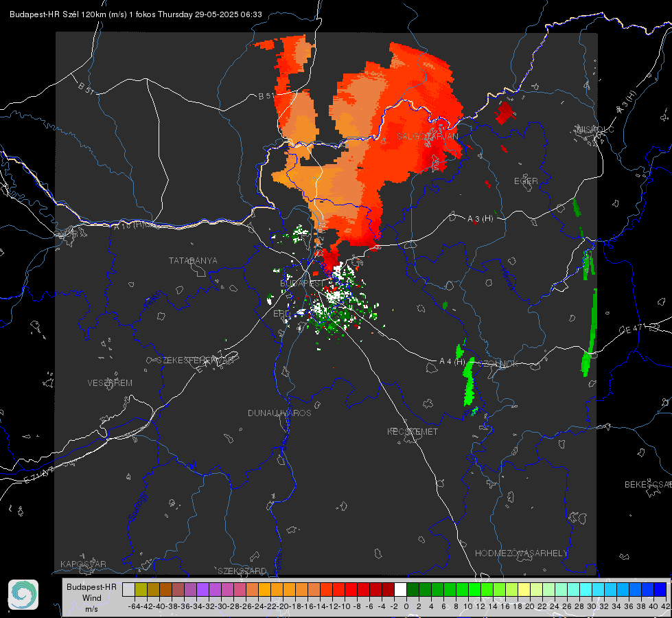The width and height of the screenshot is (672, 618).
Task: Pick the olive -64 m/s legend swatch
Action: (141, 590)
